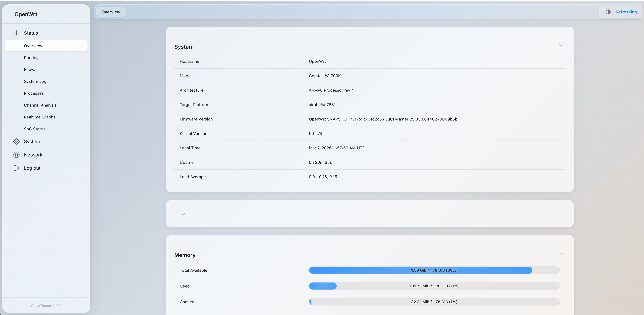The width and height of the screenshot is (644, 315).
Task: Click the target platform airoha/an7581
Action: pos(322,105)
